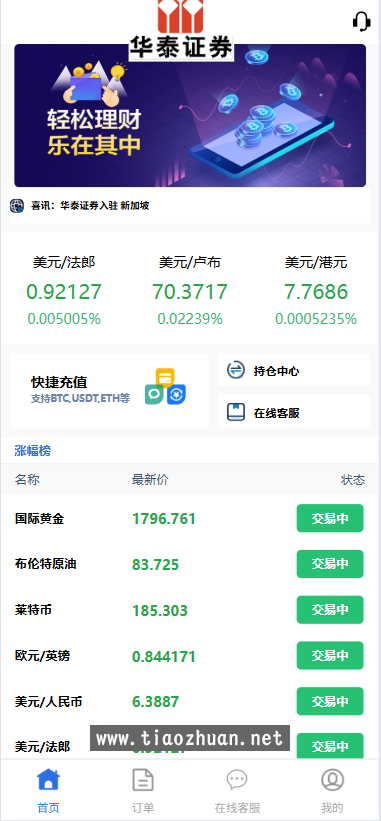This screenshot has width=381, height=821.
Task: Click 交易中 button for 布伦特原油
Action: click(x=330, y=564)
